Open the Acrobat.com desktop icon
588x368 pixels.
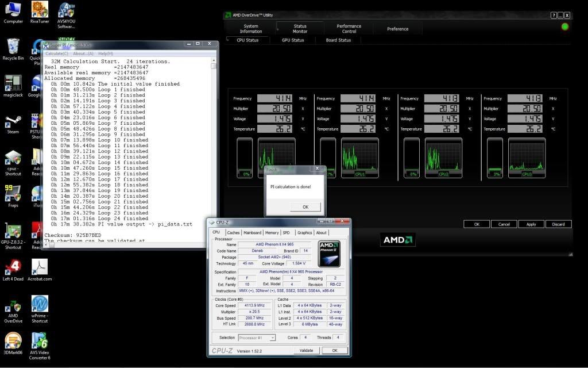click(x=40, y=267)
